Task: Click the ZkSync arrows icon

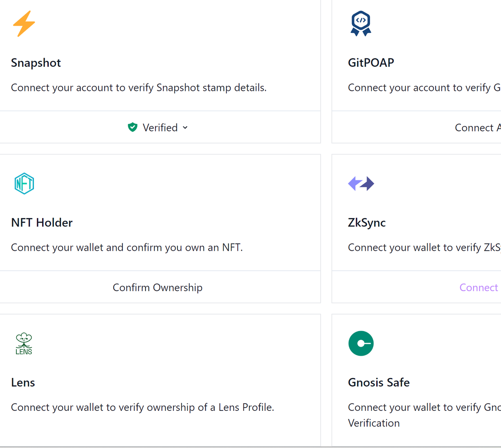Action: (x=361, y=184)
